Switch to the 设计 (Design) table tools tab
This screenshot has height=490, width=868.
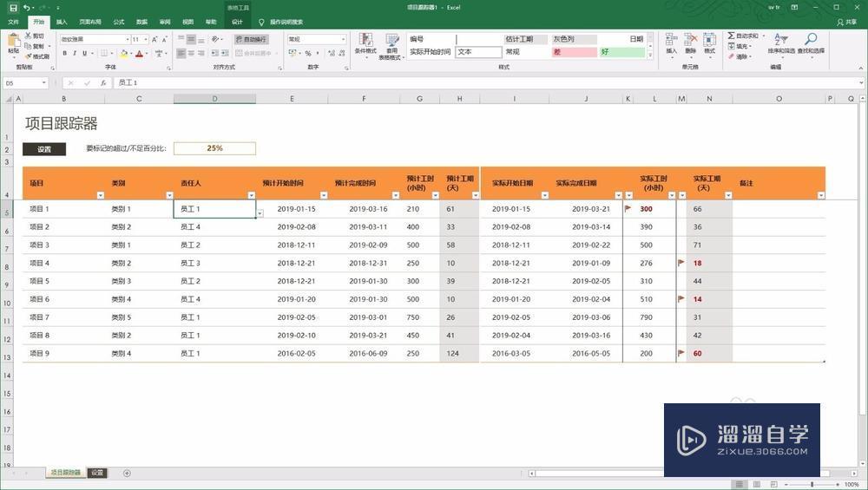coord(238,23)
